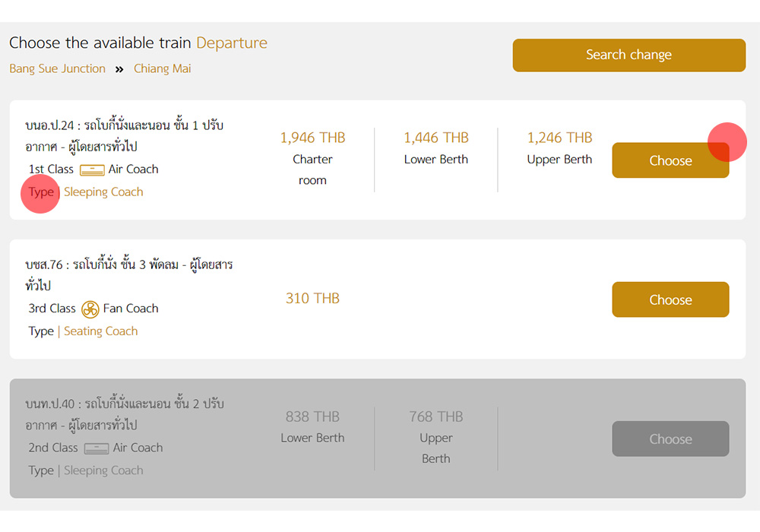760x532 pixels.
Task: Click the fan icon beside Fan Coach
Action: pyautogui.click(x=90, y=309)
